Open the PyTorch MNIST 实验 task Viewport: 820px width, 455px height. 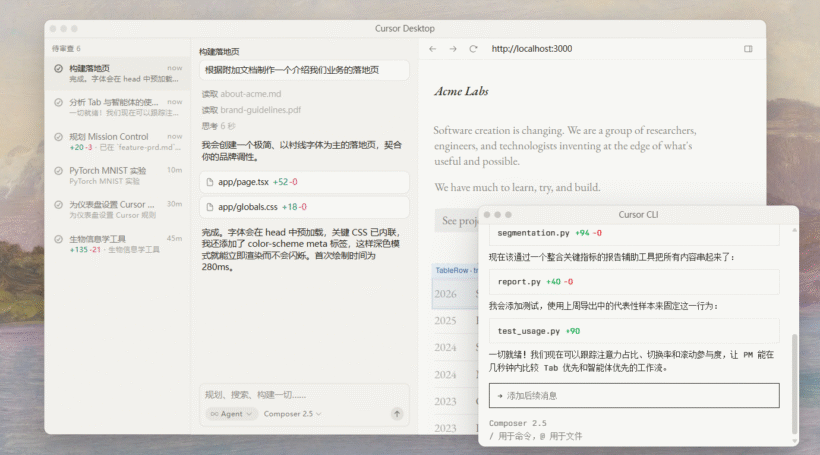pos(118,176)
